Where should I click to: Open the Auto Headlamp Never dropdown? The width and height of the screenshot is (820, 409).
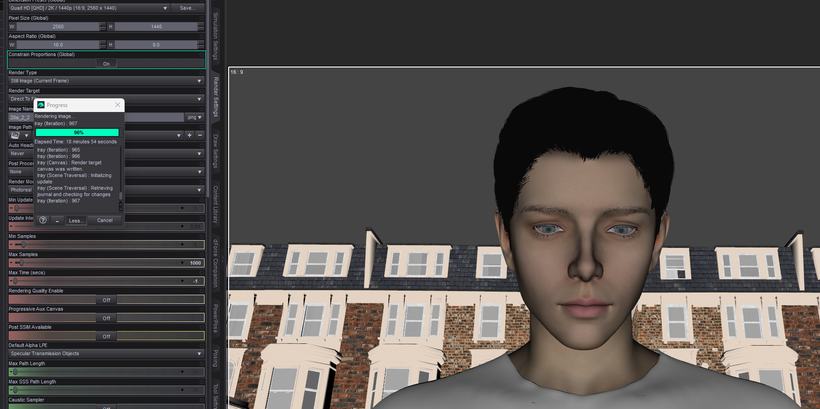coord(106,154)
